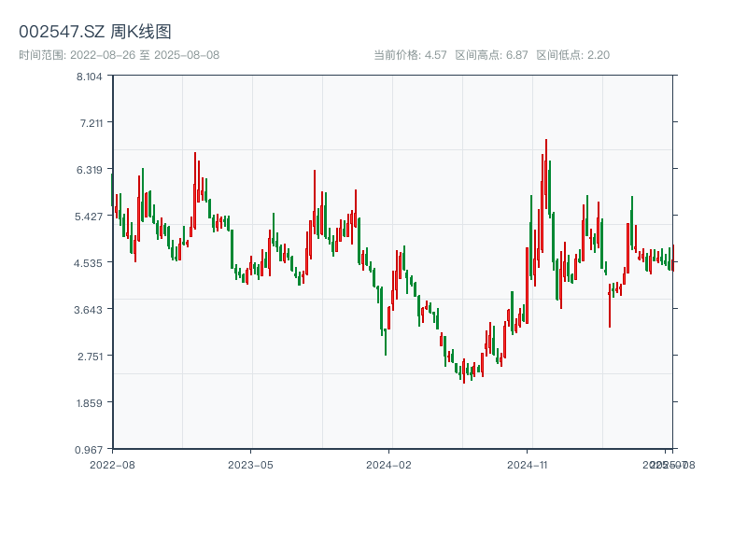Click the tallest red candle at the 6.87 peak
The width and height of the screenshot is (747, 560).
(546, 174)
